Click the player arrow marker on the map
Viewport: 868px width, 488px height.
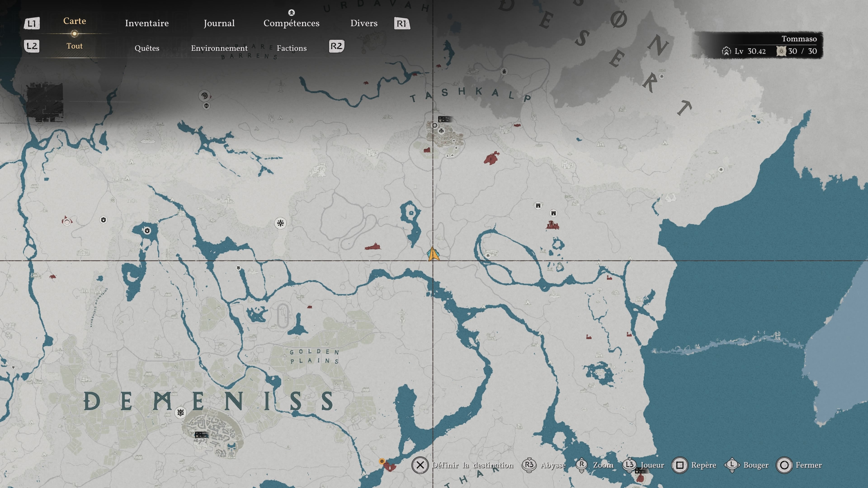tap(433, 254)
